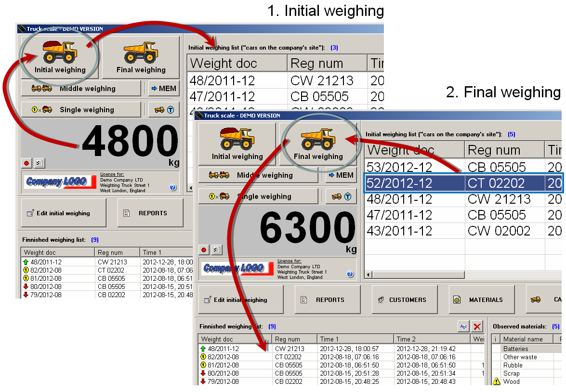566x392 pixels.
Task: Click help question icon in front window license box
Action: 350,274
